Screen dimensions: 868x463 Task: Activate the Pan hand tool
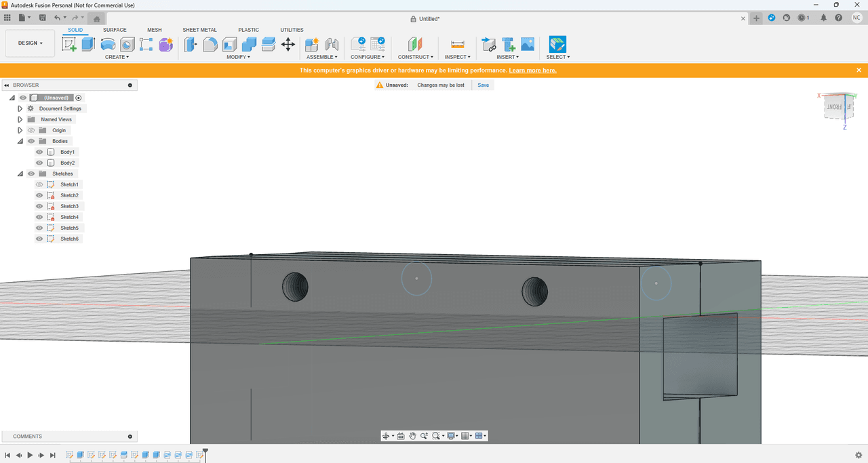pyautogui.click(x=412, y=436)
